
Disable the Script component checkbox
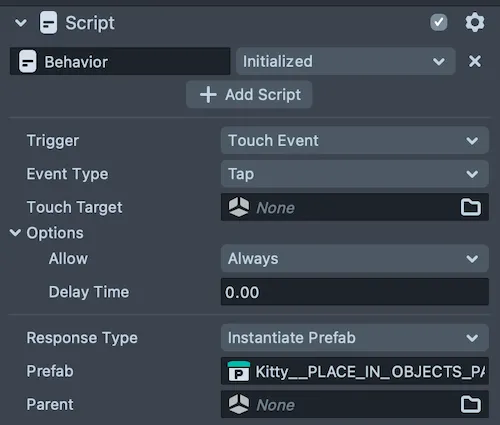point(439,23)
